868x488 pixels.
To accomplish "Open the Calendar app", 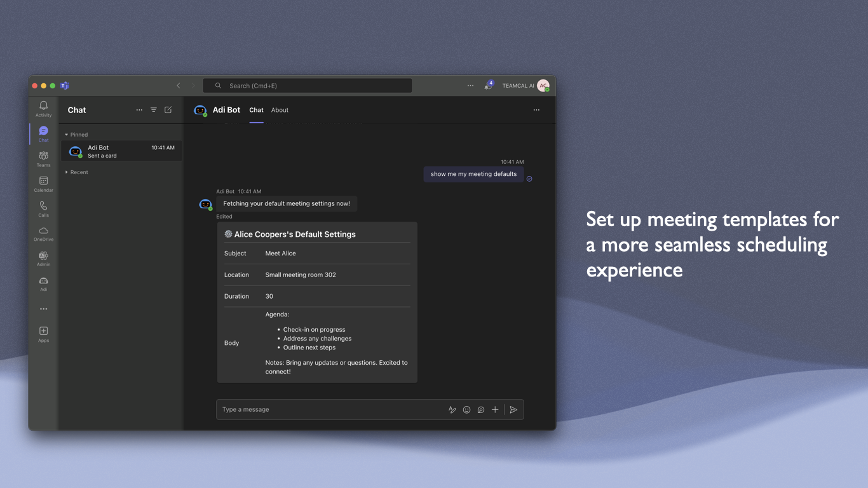I will (x=43, y=184).
